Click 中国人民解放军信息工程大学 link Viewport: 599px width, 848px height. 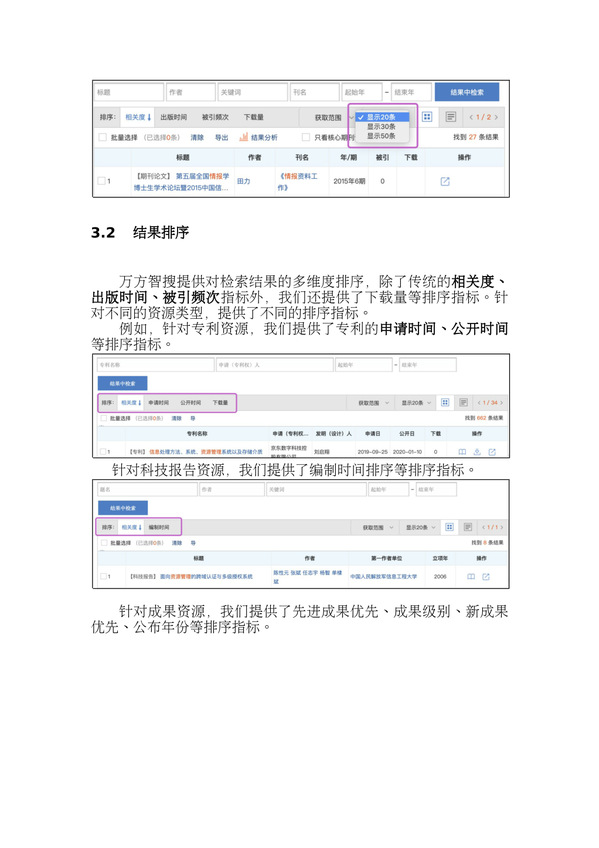click(x=383, y=577)
